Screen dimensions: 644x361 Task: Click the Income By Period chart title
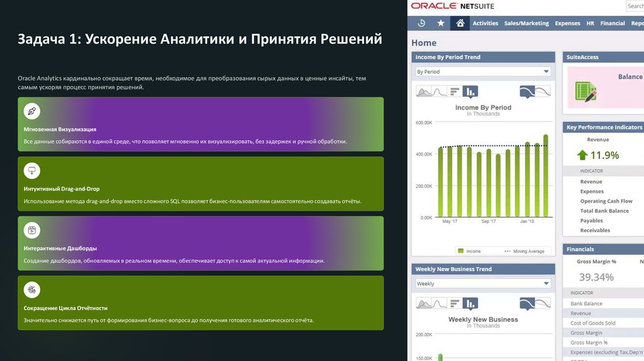[483, 107]
